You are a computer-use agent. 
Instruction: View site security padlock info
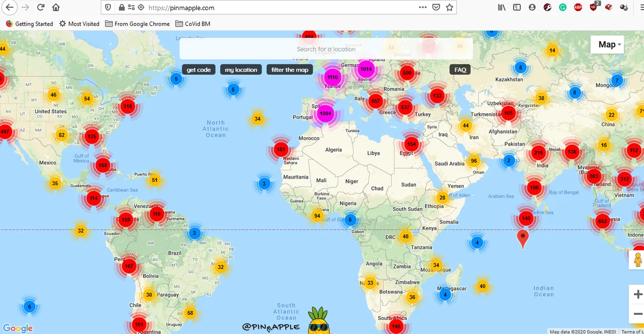(x=121, y=8)
